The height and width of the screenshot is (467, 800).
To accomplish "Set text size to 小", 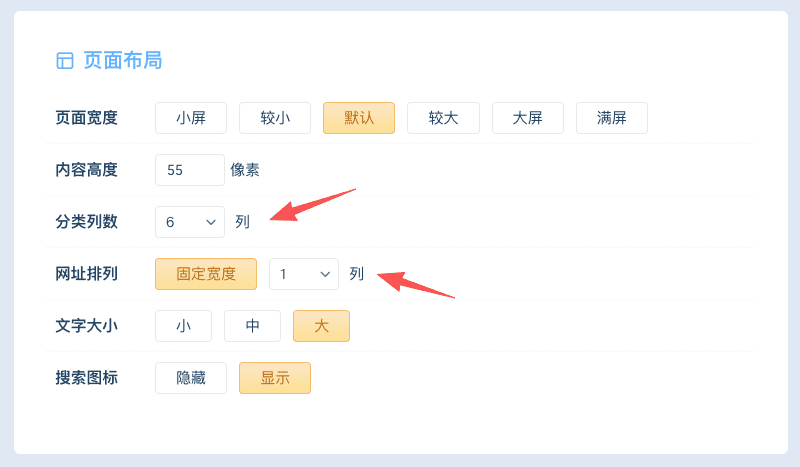I will pyautogui.click(x=183, y=326).
